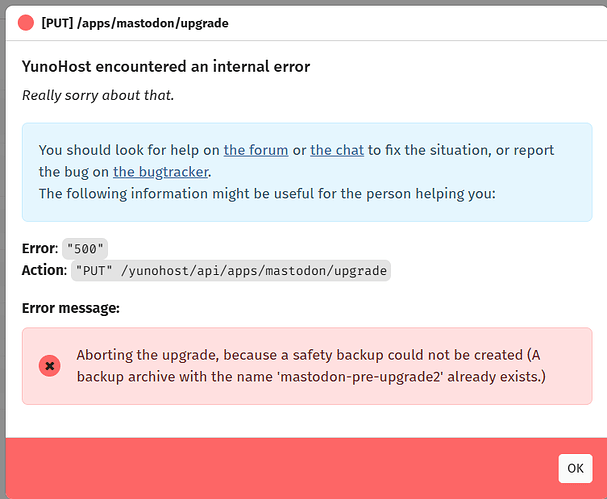Select the "500" error code text
Image resolution: width=607 pixels, height=499 pixels.
(85, 249)
